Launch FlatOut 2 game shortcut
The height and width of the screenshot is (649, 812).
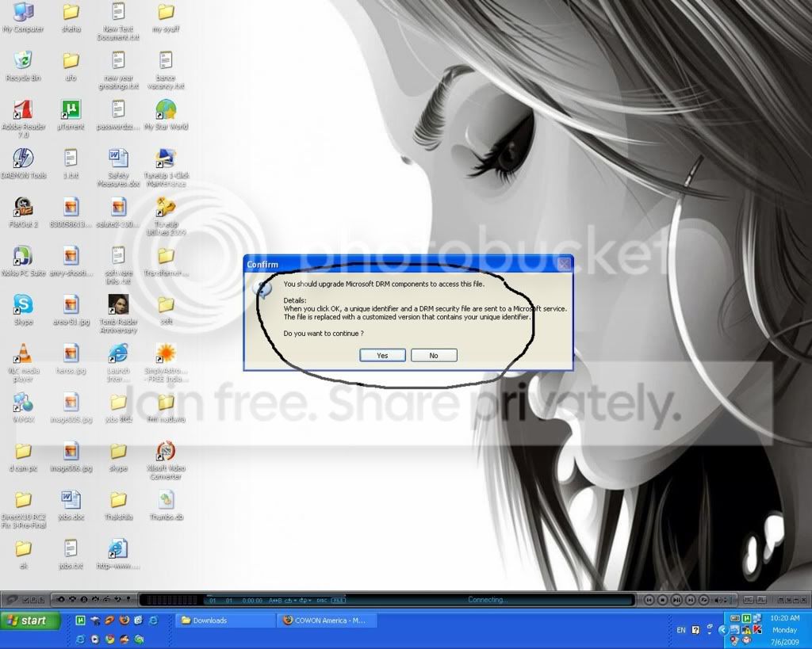[x=23, y=212]
